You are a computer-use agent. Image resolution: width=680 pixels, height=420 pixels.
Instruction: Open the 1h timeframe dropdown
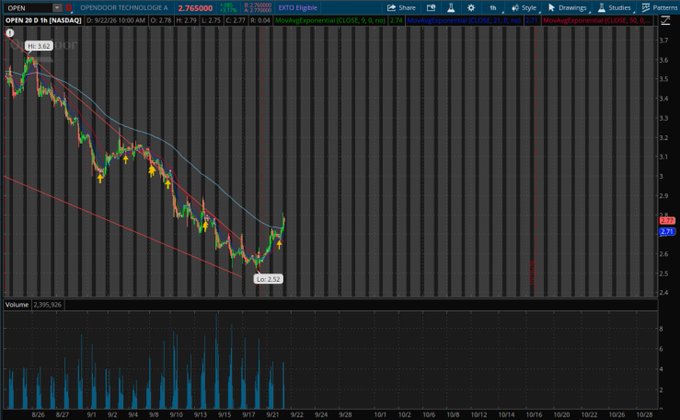pyautogui.click(x=493, y=8)
